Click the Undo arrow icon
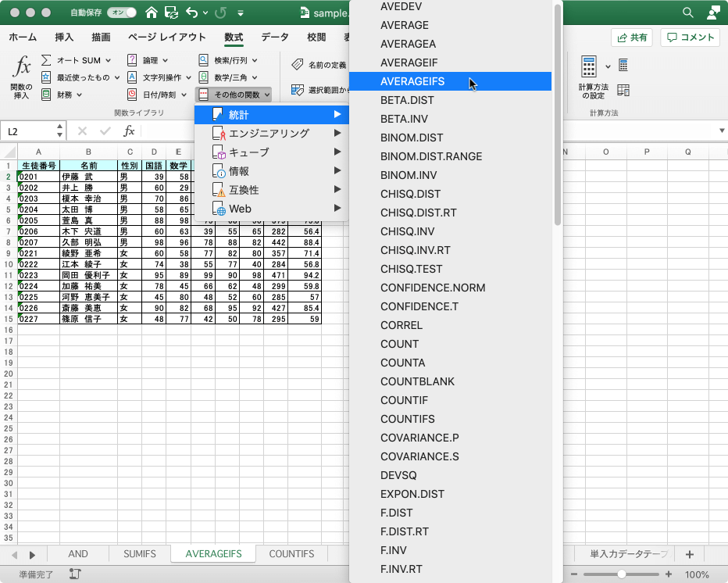 pos(191,13)
